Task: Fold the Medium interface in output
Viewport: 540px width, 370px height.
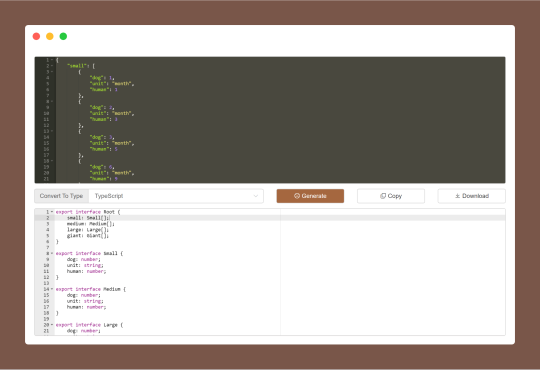Action: 52,289
